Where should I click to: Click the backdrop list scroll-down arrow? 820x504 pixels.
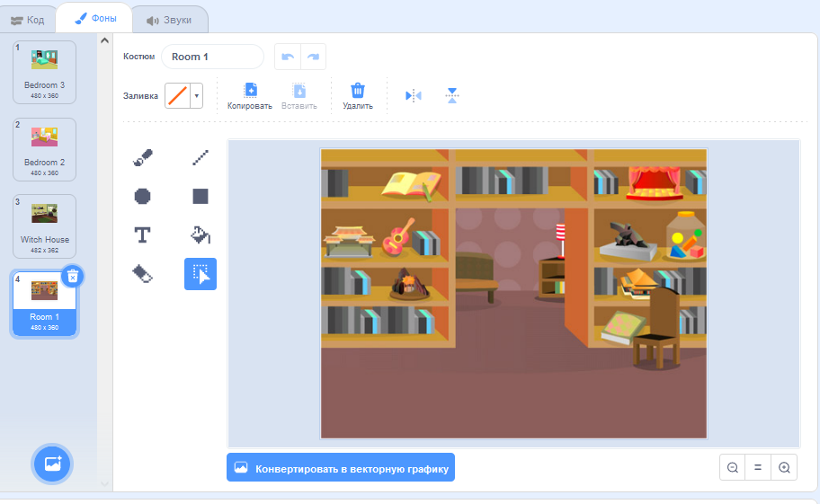[x=104, y=483]
